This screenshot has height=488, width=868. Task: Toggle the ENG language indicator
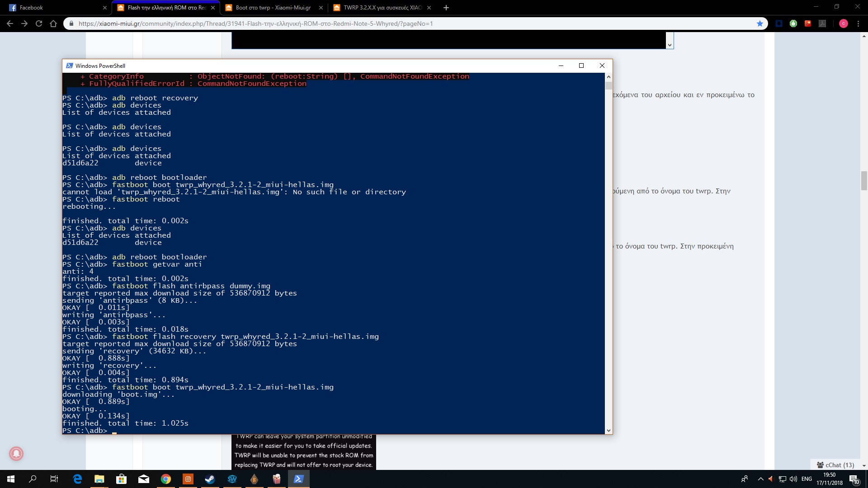pos(807,479)
